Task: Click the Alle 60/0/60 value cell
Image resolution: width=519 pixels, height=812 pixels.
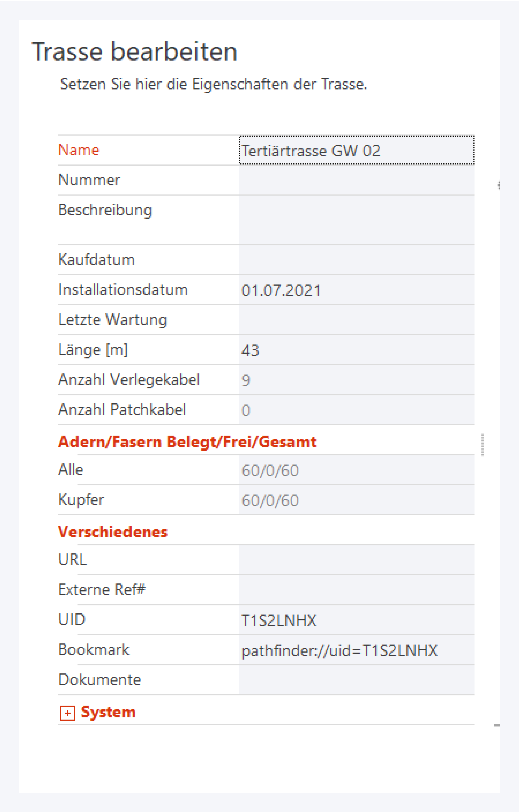Action: pos(356,470)
